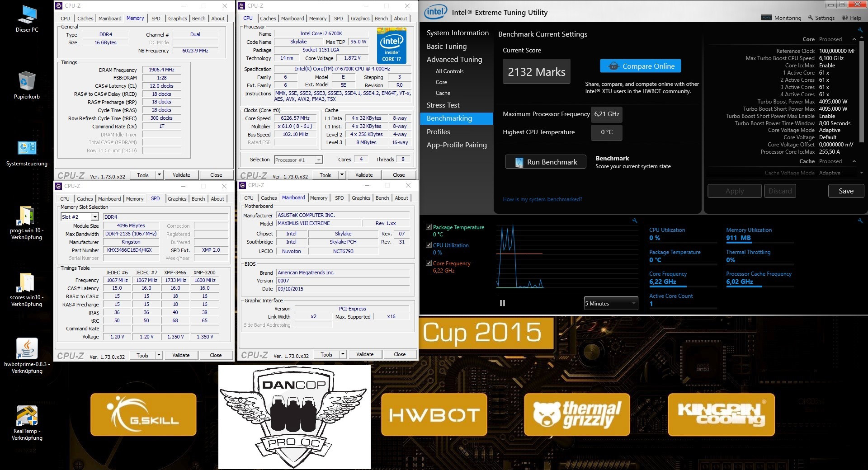
Task: Click the wrench icon above Memory Utilization
Action: pos(860,221)
